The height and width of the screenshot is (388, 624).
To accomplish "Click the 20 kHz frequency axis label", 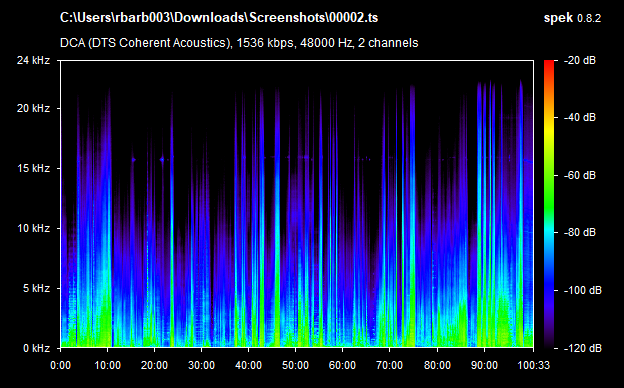I will [33, 108].
